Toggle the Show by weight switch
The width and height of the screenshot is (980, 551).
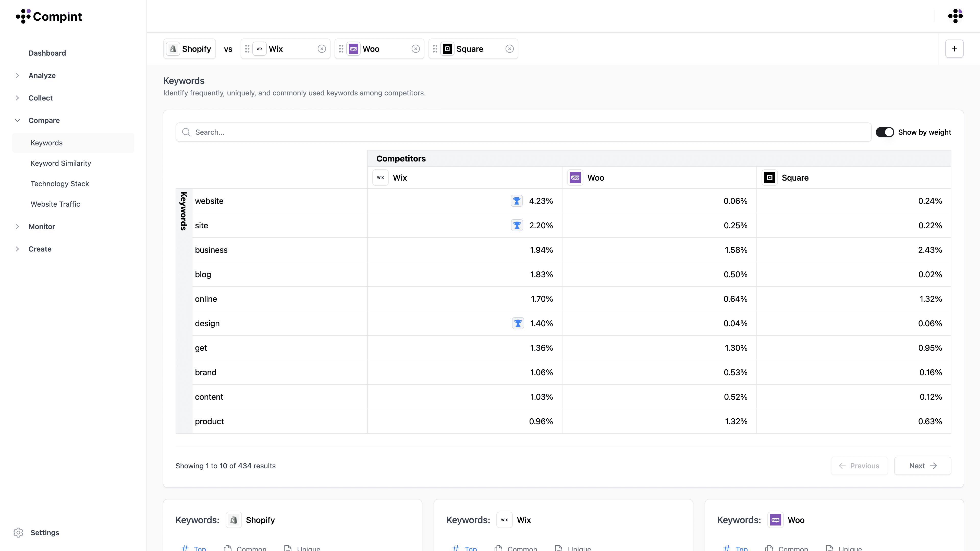(885, 132)
